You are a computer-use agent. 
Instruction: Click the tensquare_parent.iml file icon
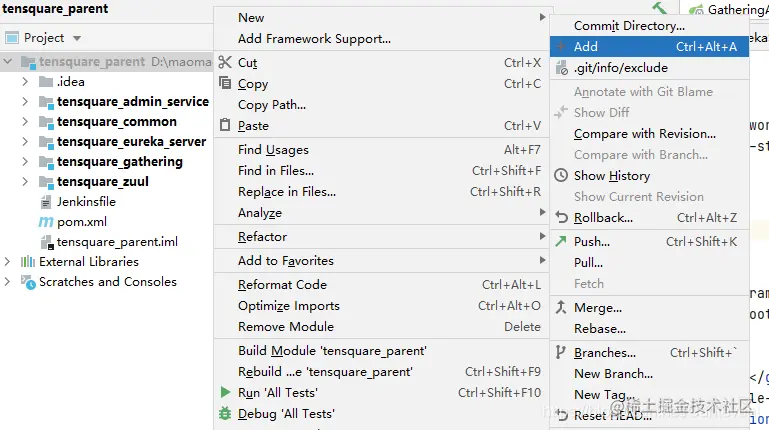[x=47, y=242]
